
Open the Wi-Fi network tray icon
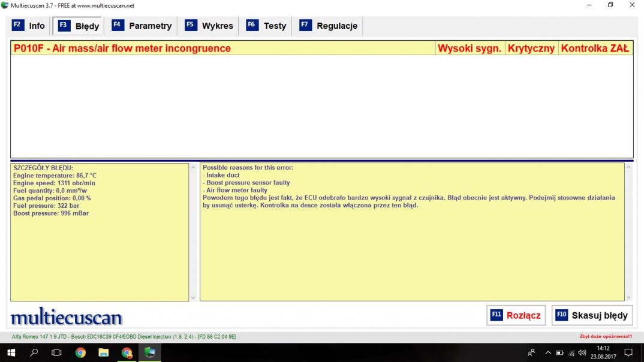(571, 352)
